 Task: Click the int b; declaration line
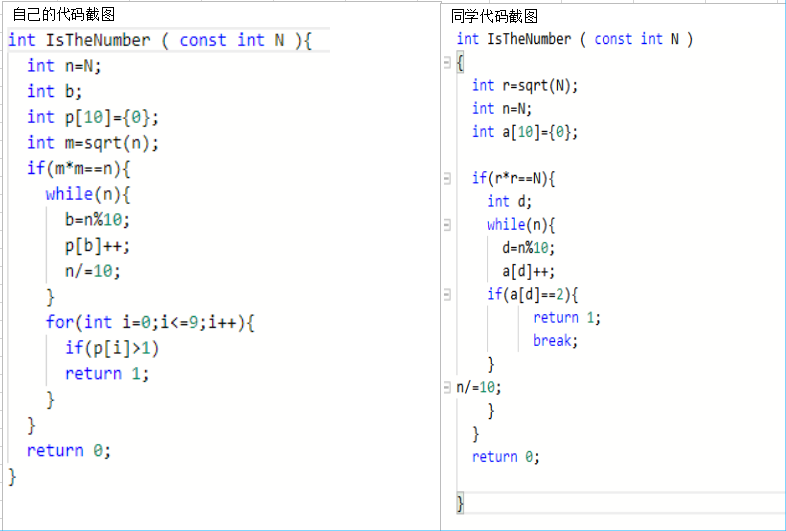pyautogui.click(x=55, y=91)
